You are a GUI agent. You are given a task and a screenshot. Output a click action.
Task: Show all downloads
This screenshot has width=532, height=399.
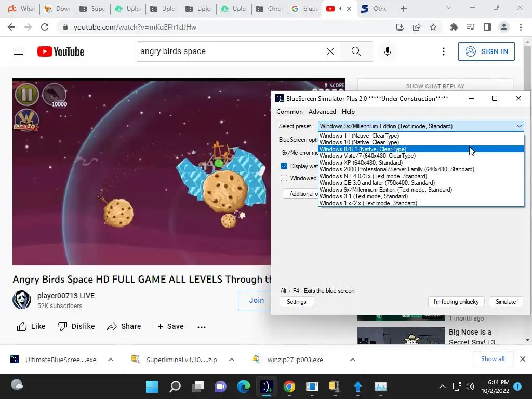tap(493, 359)
